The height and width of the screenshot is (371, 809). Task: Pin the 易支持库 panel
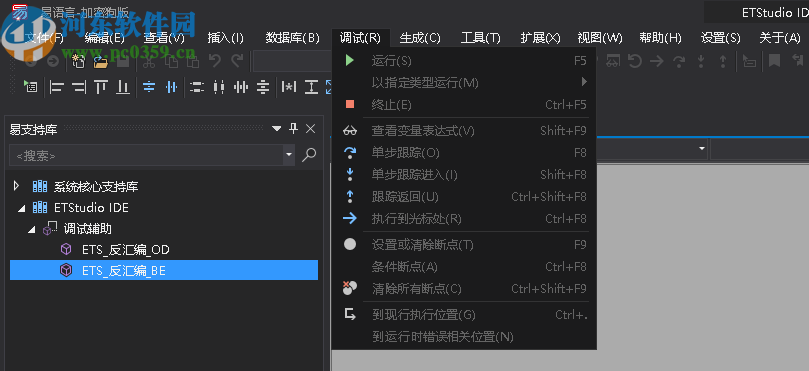click(x=294, y=128)
